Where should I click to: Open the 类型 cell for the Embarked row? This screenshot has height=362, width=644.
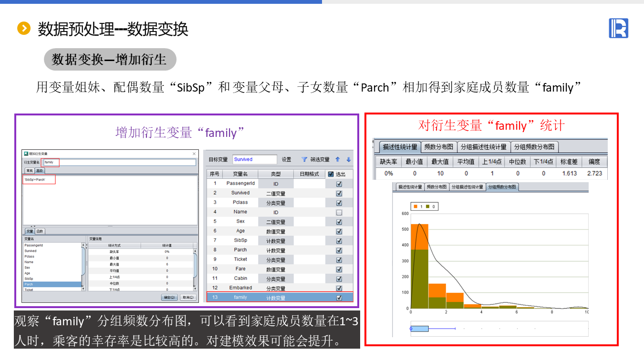point(276,289)
